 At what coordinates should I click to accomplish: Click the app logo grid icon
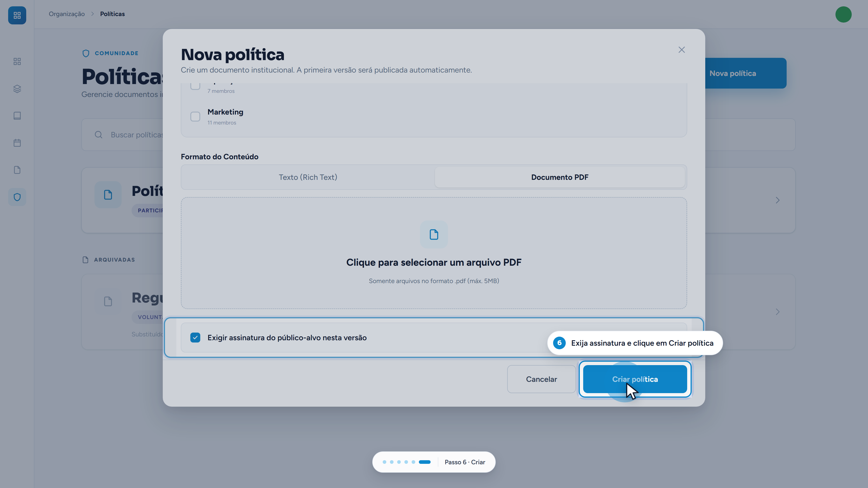click(17, 15)
